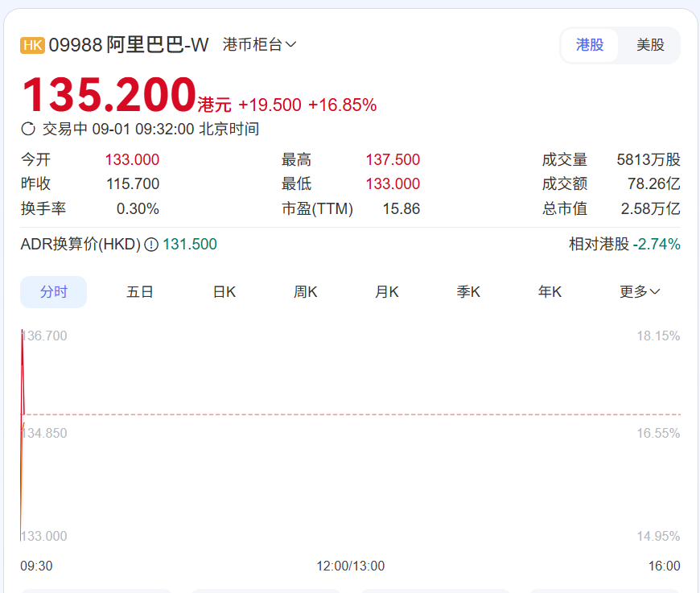This screenshot has width=700, height=593.
Task: Select the 年K chart tab
Action: 550,292
